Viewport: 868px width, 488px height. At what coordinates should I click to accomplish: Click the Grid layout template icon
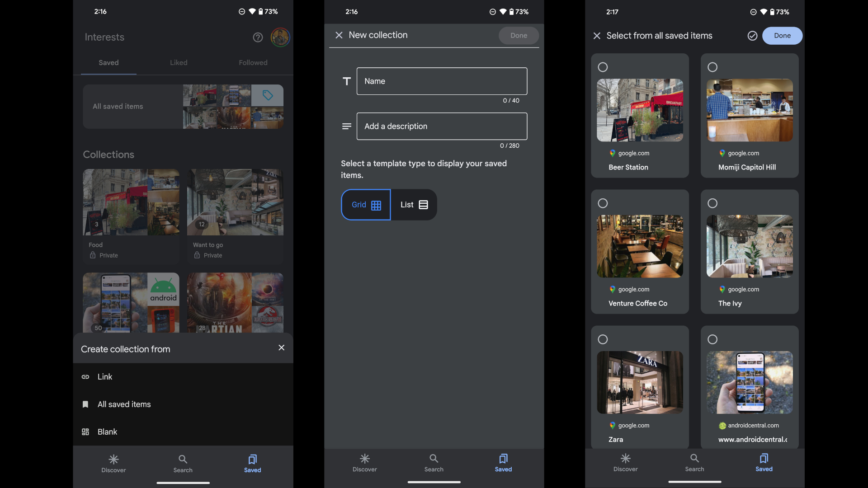pos(377,204)
